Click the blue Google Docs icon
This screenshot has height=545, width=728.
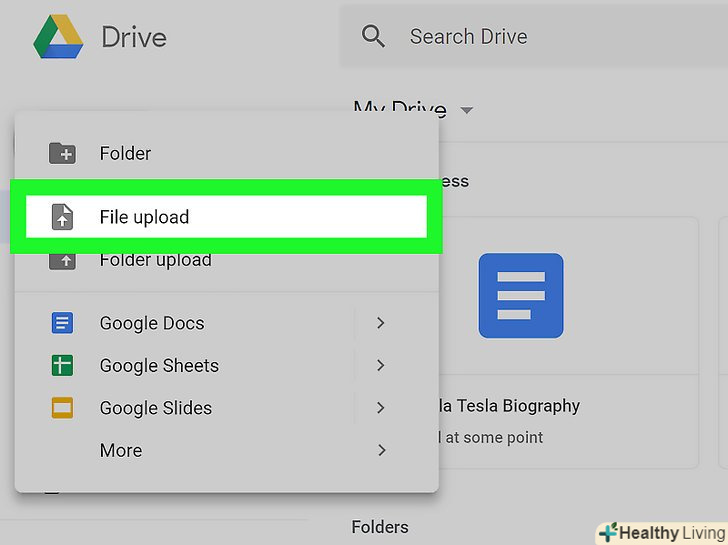coord(62,323)
